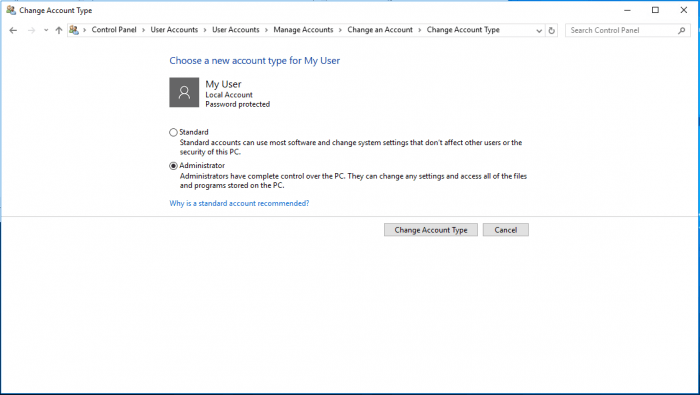Click the 'Password protected' text
The width and height of the screenshot is (700, 395).
coord(238,104)
